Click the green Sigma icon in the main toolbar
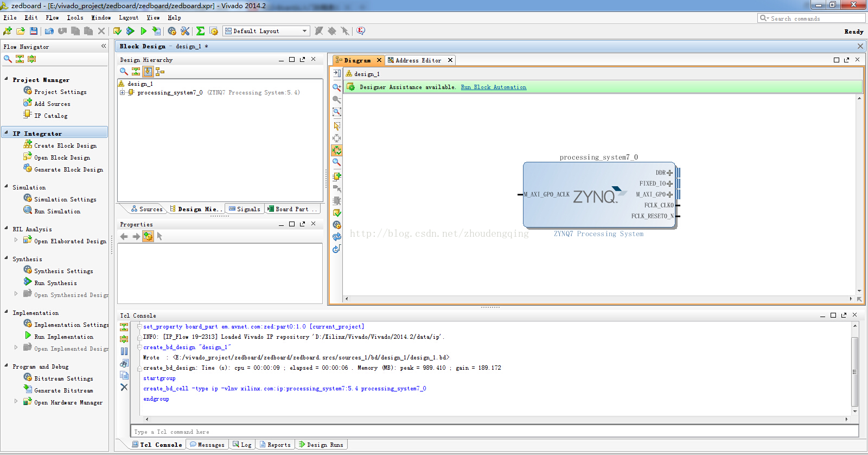This screenshot has width=868, height=455. click(200, 31)
